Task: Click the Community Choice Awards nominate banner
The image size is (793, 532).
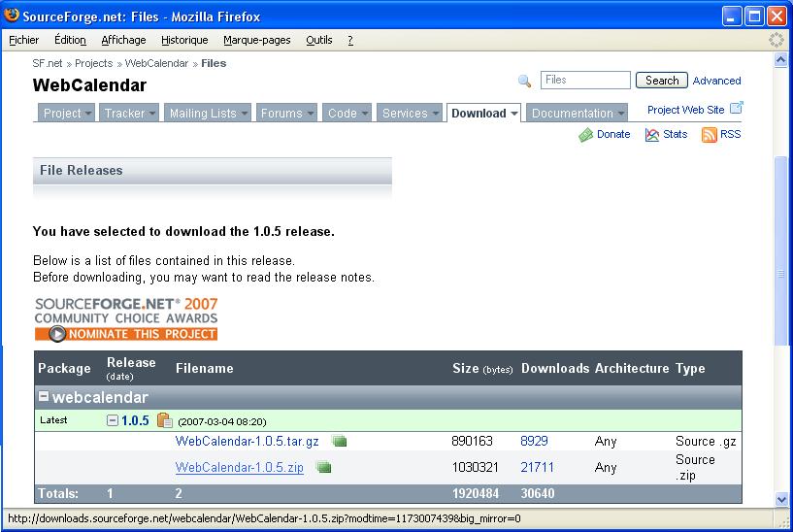Action: [126, 319]
